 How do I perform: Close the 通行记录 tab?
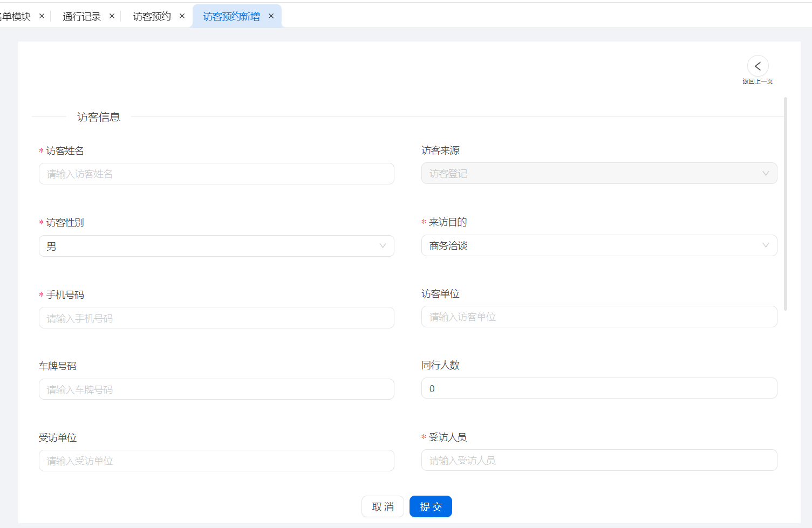[112, 16]
